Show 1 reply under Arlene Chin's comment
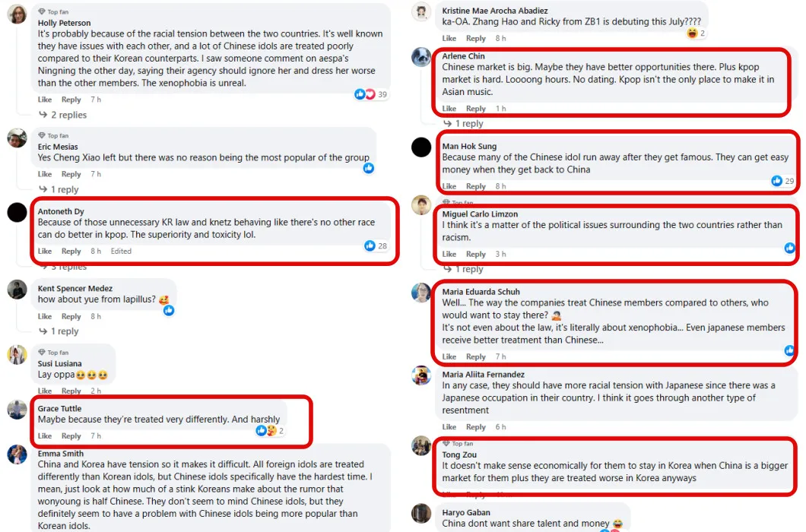 (468, 123)
